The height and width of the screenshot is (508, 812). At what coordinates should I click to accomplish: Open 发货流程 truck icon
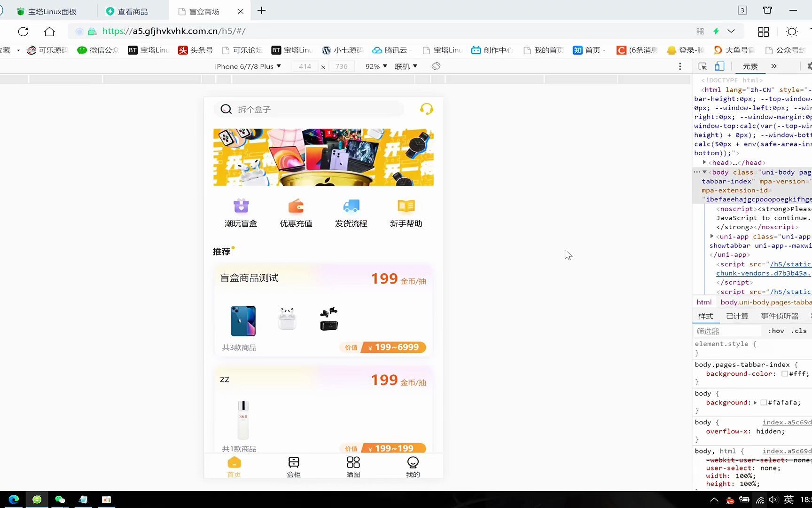[x=351, y=206]
